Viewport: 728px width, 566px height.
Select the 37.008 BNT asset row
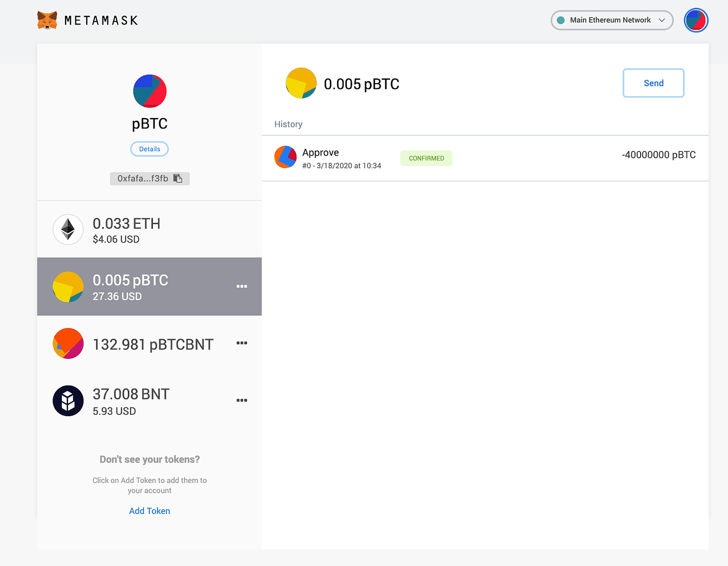[149, 401]
